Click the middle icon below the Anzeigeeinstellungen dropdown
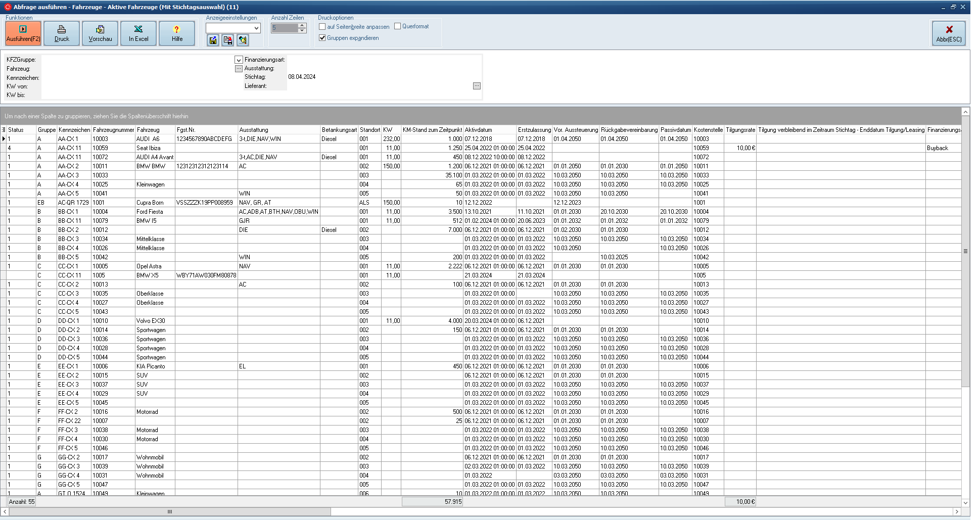 click(x=228, y=40)
